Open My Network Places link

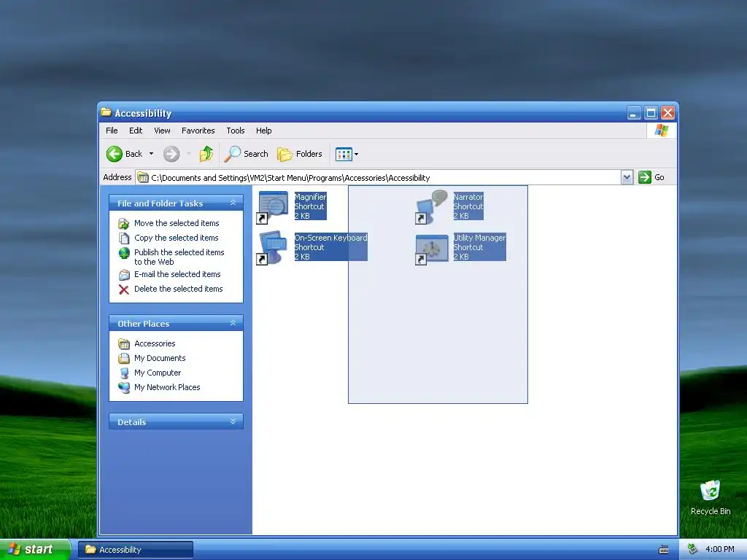[167, 387]
